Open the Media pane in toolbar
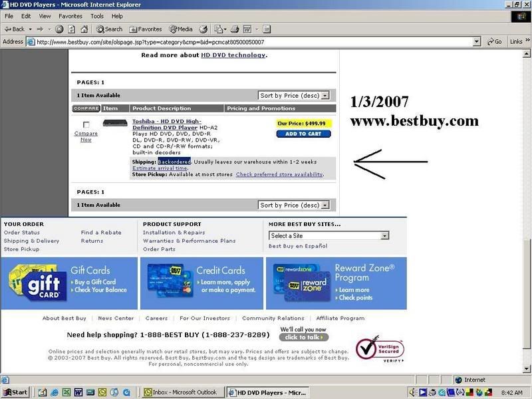Viewport: 532px width, 399px height. click(181, 29)
